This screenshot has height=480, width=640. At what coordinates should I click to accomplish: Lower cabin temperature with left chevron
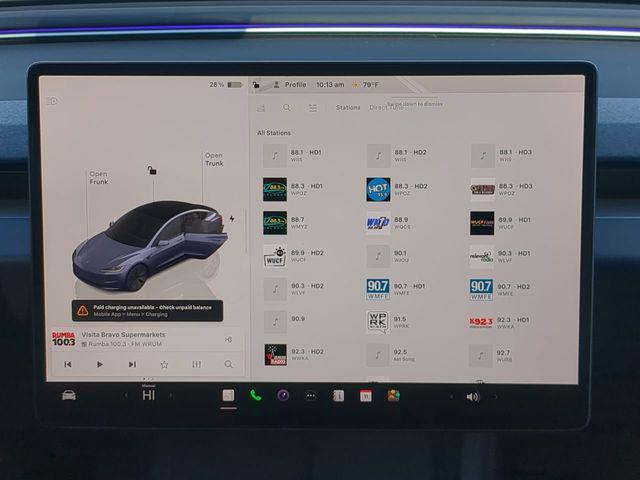(x=126, y=395)
